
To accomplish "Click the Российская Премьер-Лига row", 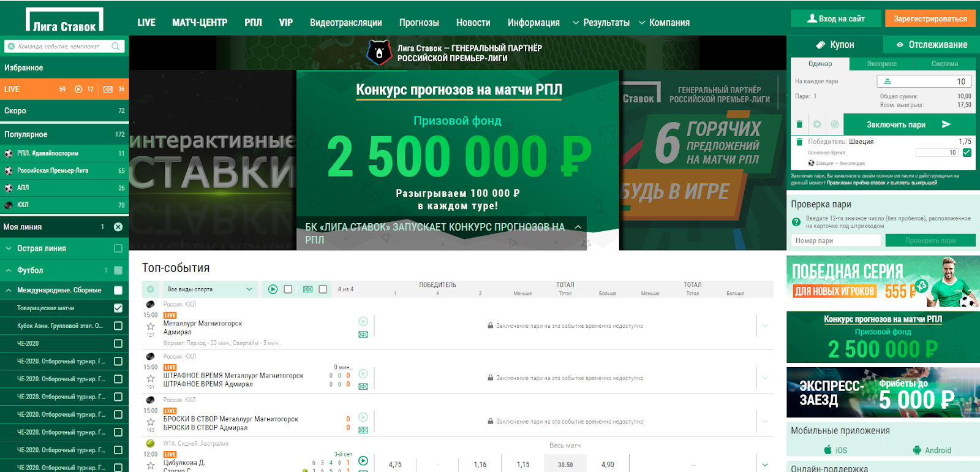I will [64, 170].
